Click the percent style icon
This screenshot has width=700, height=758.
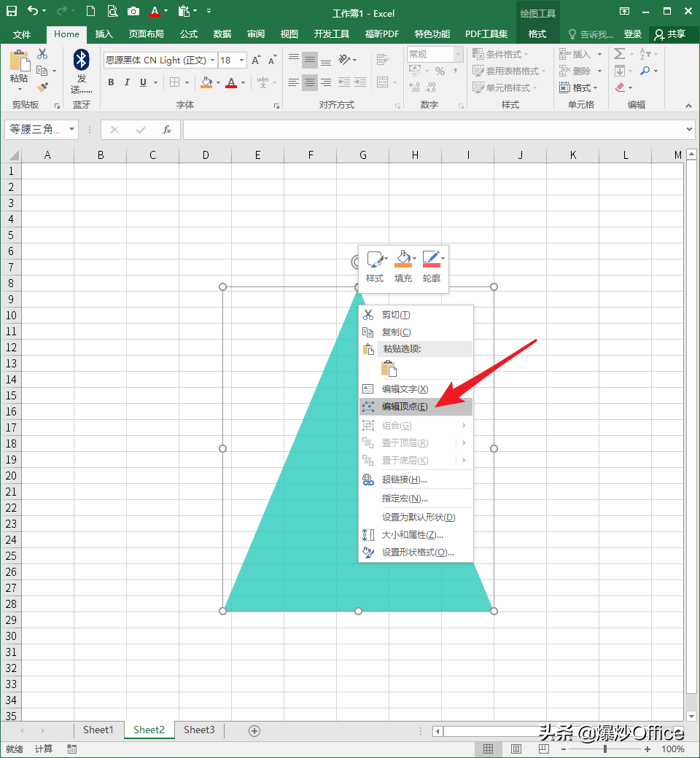(x=440, y=71)
